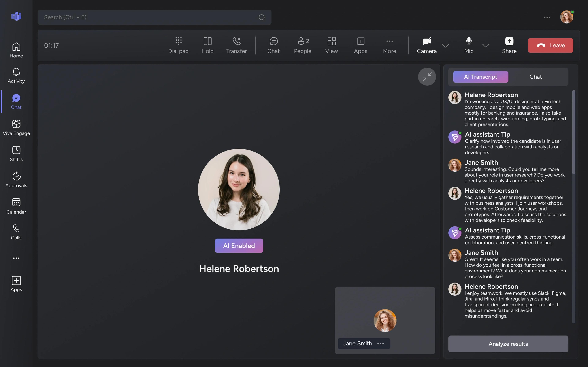This screenshot has width=588, height=367.
Task: Open the Dial pad
Action: click(178, 45)
